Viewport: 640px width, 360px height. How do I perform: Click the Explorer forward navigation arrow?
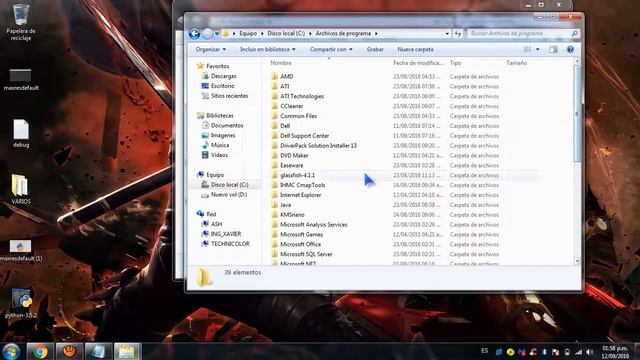coord(208,33)
